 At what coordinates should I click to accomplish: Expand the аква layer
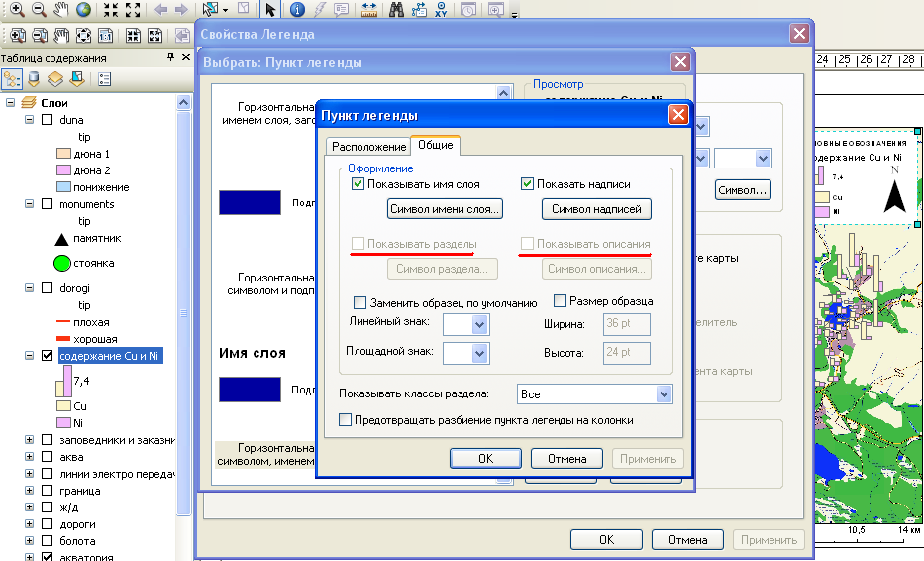tap(29, 457)
